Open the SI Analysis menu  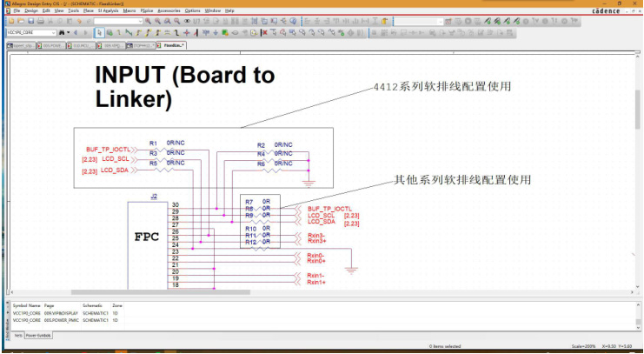108,10
